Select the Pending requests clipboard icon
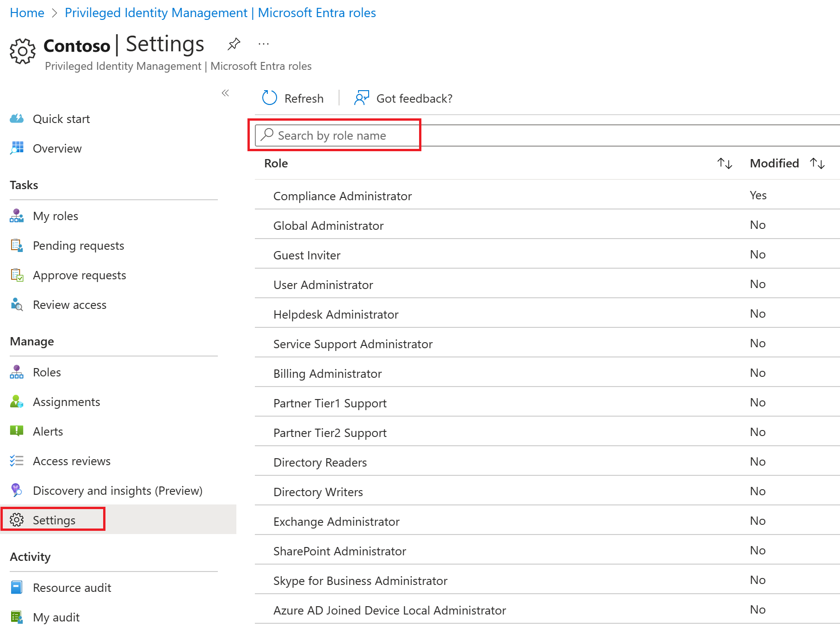Screen dimensions: 840x627 coord(17,246)
